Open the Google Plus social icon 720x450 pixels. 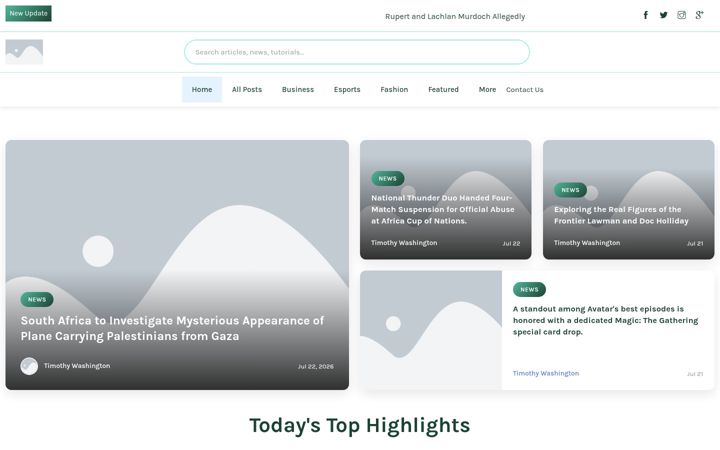699,15
